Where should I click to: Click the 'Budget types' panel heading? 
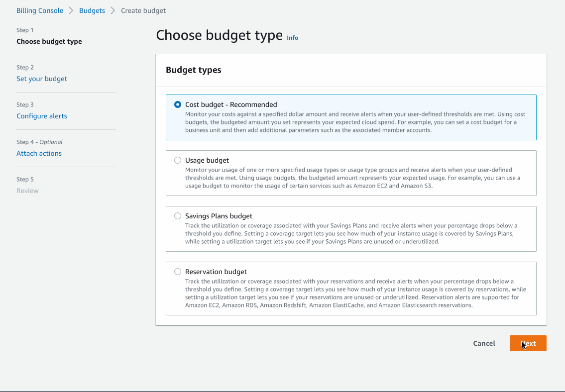194,70
